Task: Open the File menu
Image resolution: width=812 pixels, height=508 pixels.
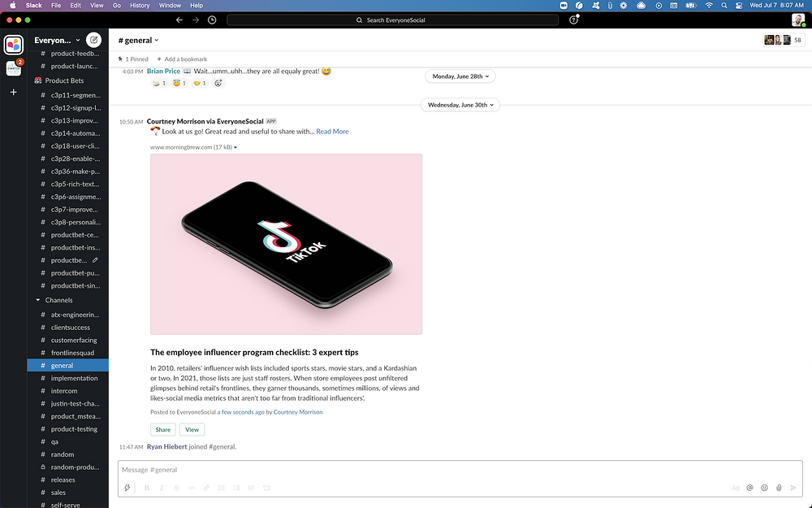Action: 56,5
